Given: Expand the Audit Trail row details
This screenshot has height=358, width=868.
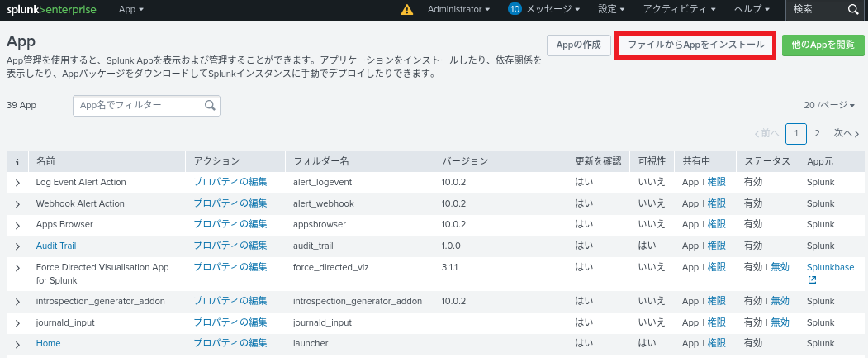Looking at the screenshot, I should click(17, 246).
